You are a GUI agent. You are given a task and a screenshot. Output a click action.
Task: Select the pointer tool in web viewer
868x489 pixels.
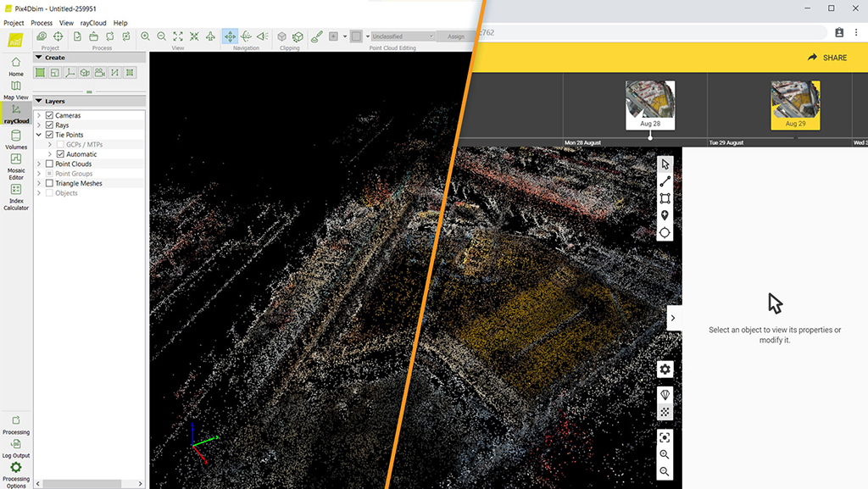(x=665, y=164)
